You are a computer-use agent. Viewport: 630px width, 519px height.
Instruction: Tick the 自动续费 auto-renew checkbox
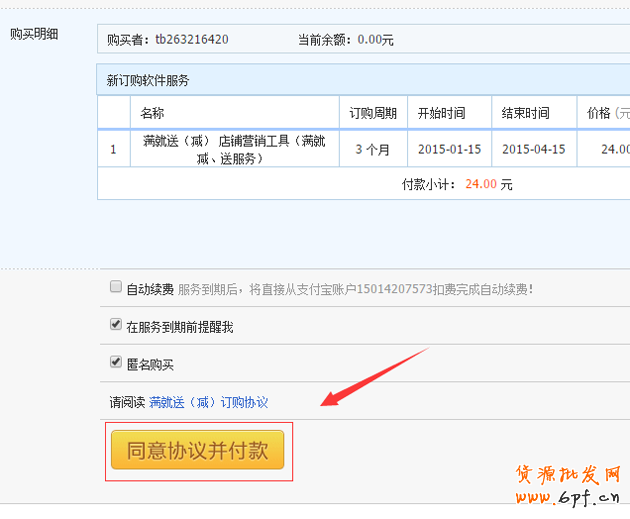click(116, 289)
